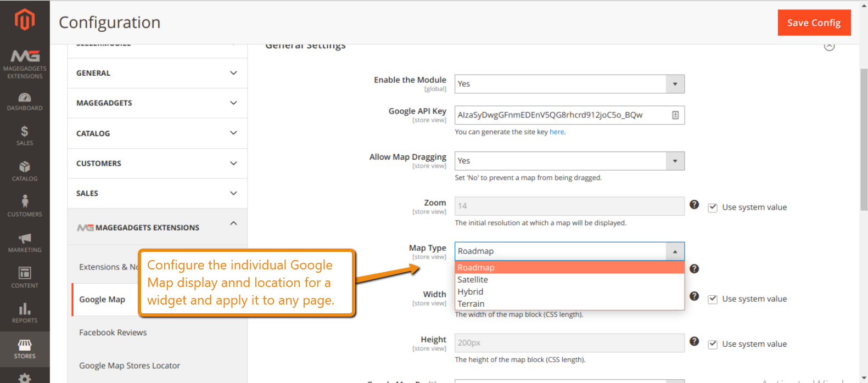Image resolution: width=868 pixels, height=383 pixels.
Task: Toggle Use system value for Zoom
Action: (x=713, y=207)
